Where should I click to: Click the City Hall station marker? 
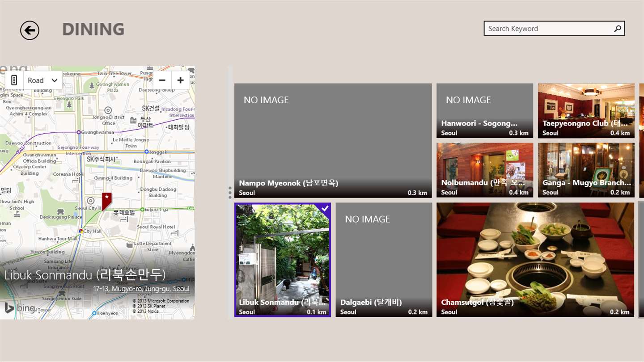point(80,231)
